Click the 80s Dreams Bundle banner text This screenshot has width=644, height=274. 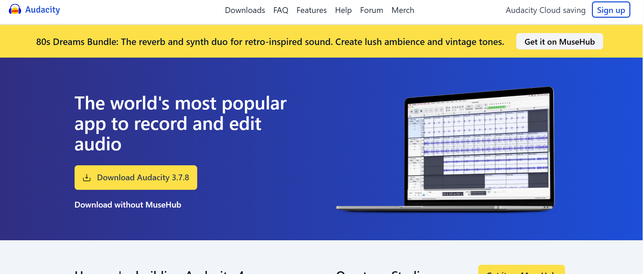pos(270,42)
